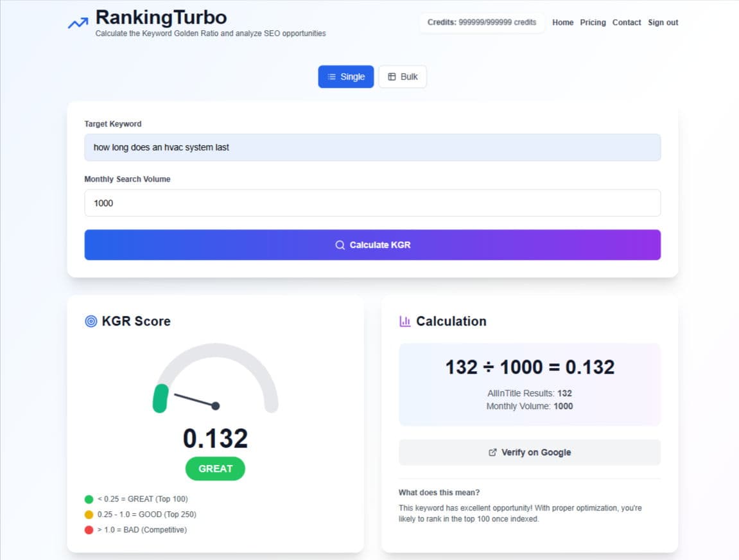Run the Calculate KGR button

372,245
